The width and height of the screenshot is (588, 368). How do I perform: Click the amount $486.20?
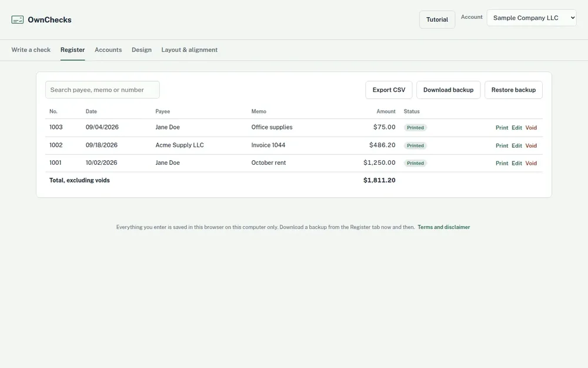tap(382, 145)
